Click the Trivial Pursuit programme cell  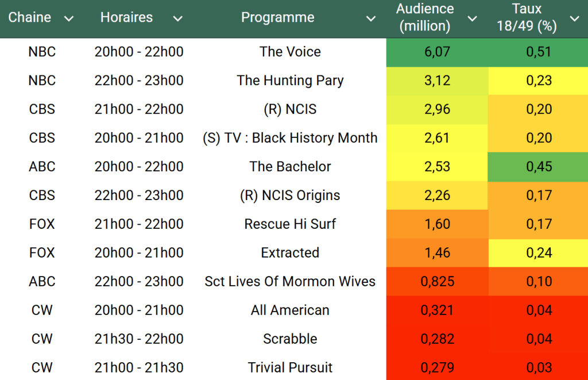point(290,367)
